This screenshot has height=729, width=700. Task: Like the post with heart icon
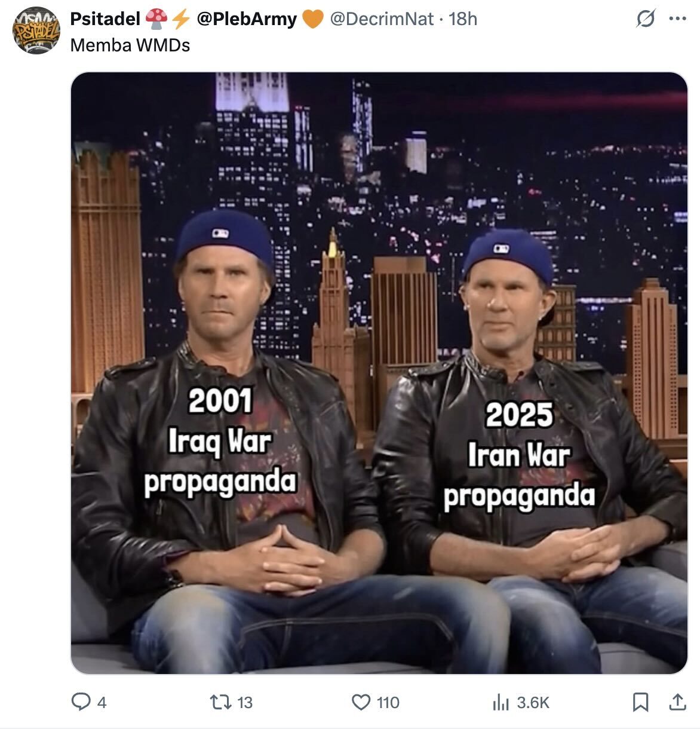pyautogui.click(x=361, y=702)
